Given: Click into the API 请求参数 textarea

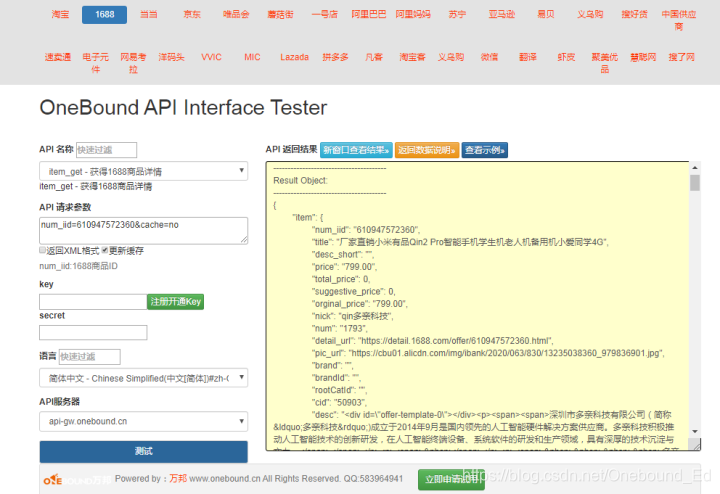Looking at the screenshot, I should tap(144, 230).
